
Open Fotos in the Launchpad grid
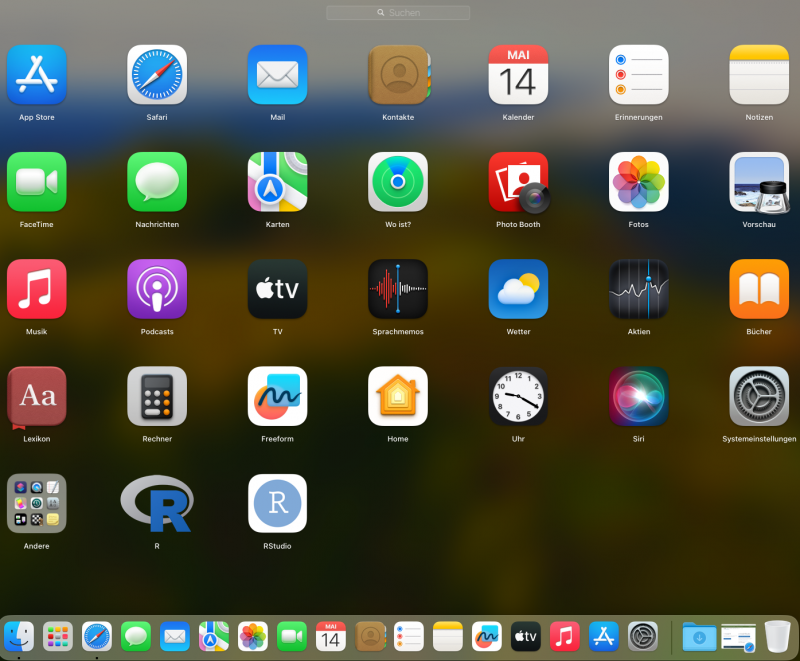[639, 182]
